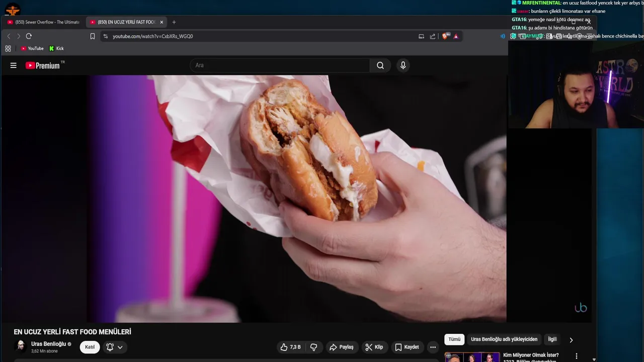Click the 3,62 Mn abone subscriber count
Screen dimensions: 644x362
coord(44,351)
